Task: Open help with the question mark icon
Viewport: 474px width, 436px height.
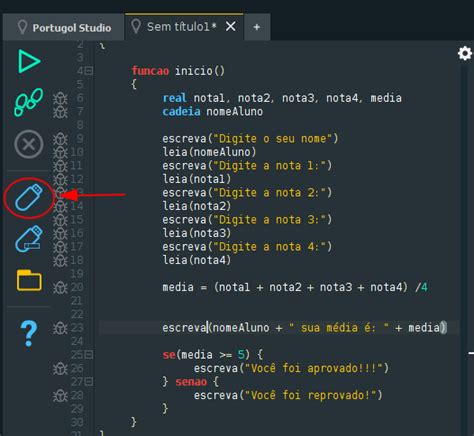Action: [x=29, y=334]
